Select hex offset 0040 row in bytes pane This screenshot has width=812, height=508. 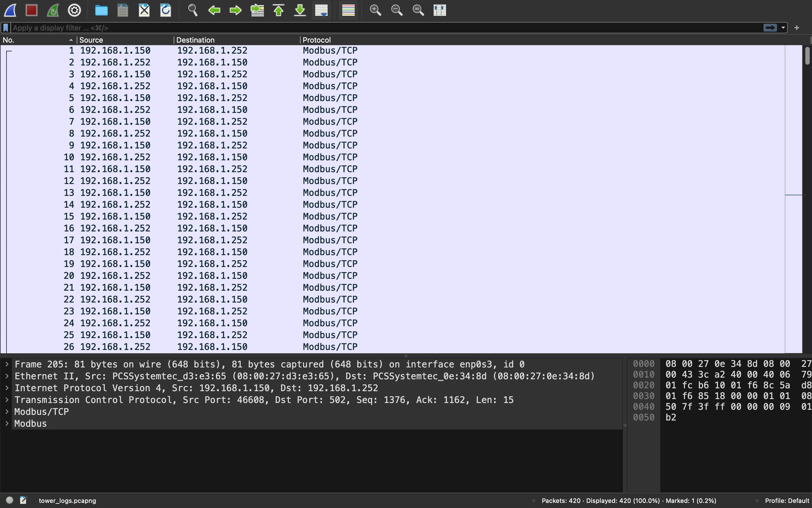click(644, 407)
